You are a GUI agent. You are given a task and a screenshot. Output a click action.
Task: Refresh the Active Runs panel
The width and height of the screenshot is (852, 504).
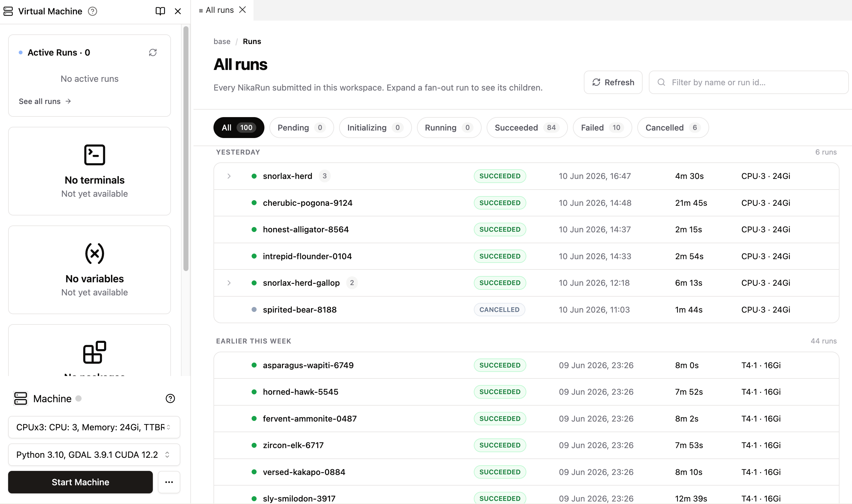click(x=153, y=52)
